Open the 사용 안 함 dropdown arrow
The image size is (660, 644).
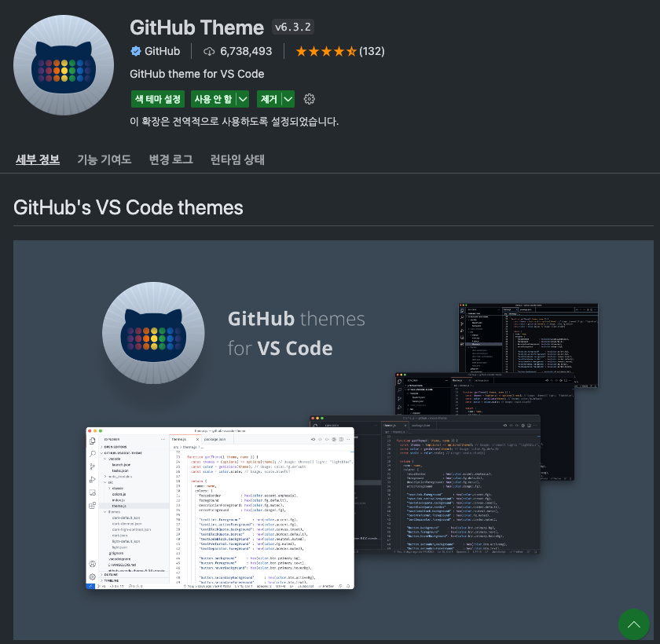243,99
